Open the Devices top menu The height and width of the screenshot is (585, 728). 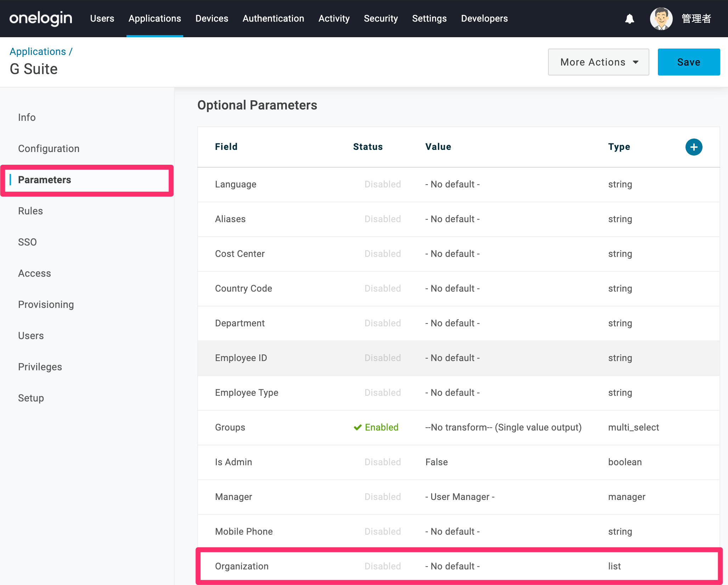[212, 18]
